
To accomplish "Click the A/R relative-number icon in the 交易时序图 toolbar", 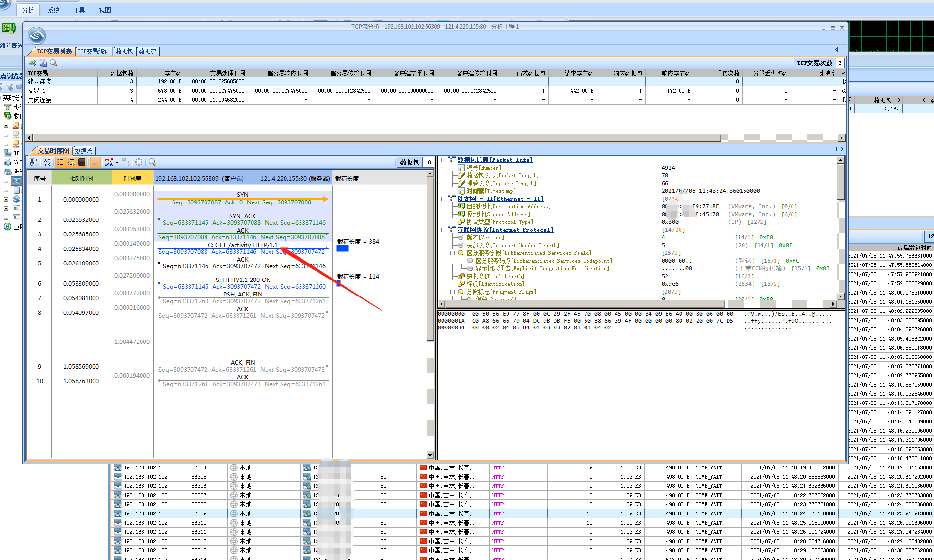I will pos(47,162).
